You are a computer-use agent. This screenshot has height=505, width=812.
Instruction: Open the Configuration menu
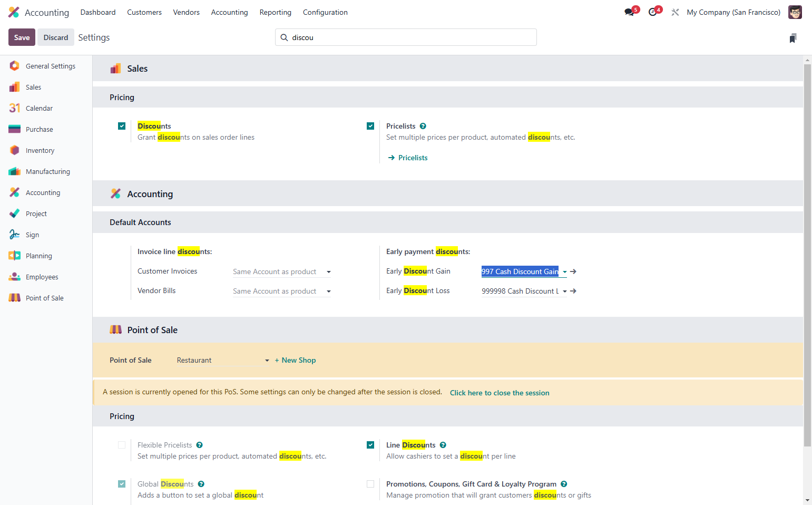click(x=325, y=12)
